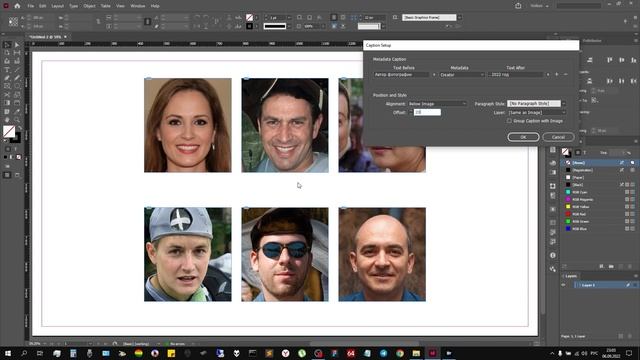Enable Group Caption with Image checkbox
Image resolution: width=640 pixels, height=360 pixels.
(x=509, y=121)
